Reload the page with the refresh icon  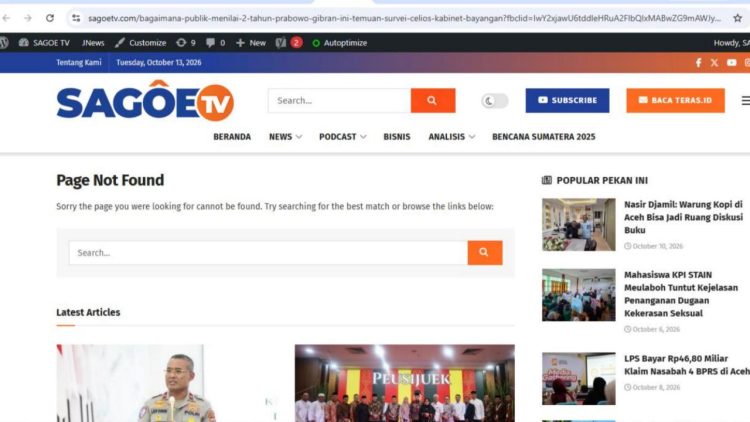coord(50,18)
